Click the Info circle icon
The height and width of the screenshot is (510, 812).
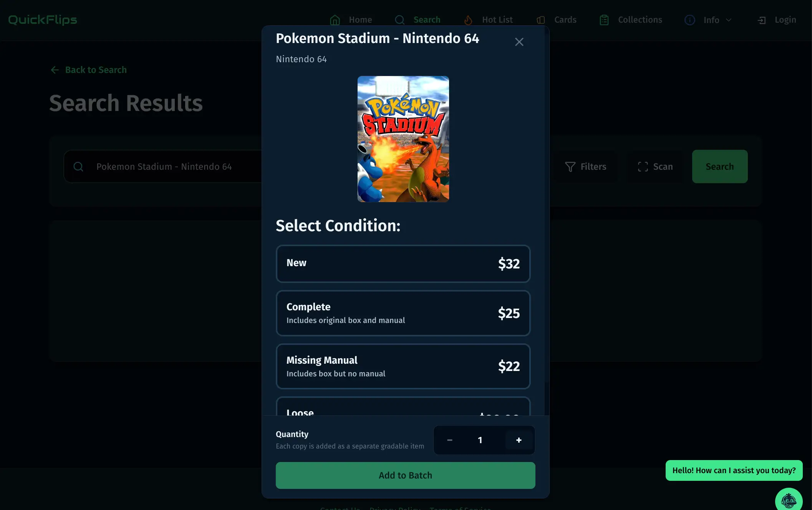pos(690,20)
